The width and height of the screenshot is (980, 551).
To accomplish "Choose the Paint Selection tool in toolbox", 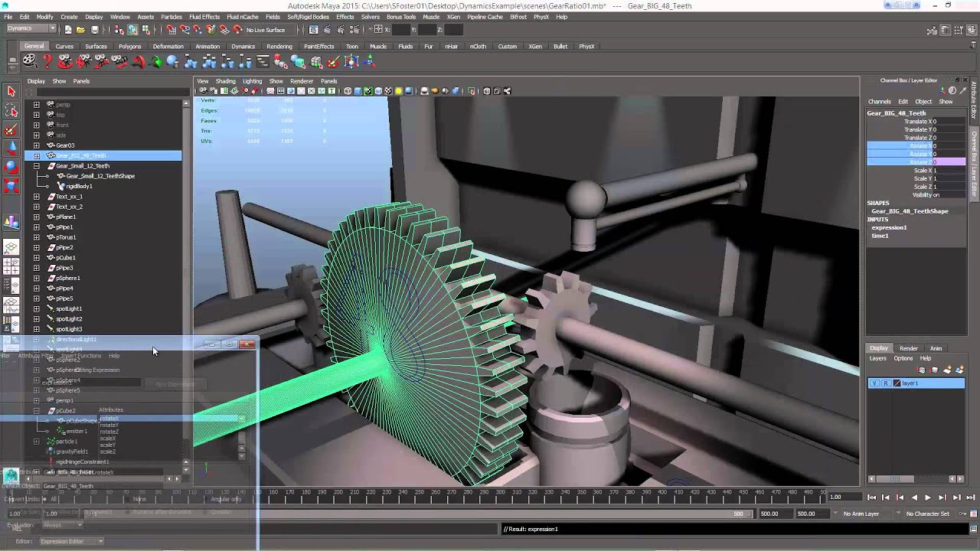I will coord(11,130).
